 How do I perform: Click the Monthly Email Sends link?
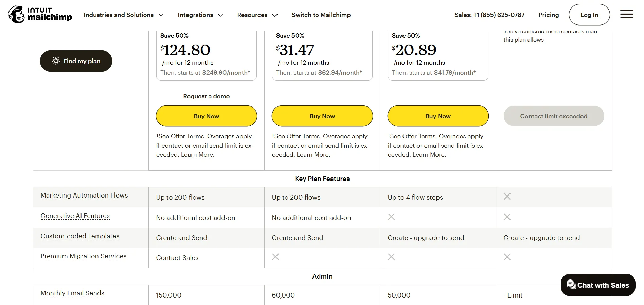click(x=72, y=293)
